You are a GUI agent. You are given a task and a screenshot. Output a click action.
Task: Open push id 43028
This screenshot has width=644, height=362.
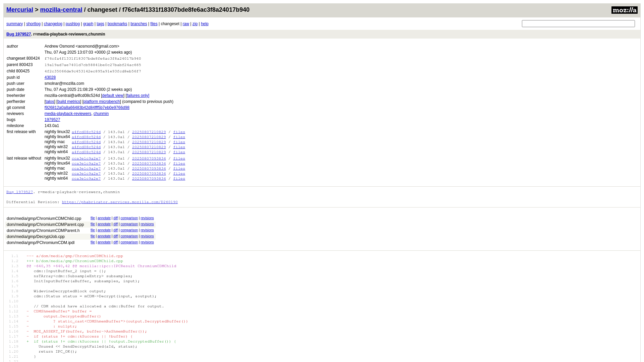[x=50, y=77]
